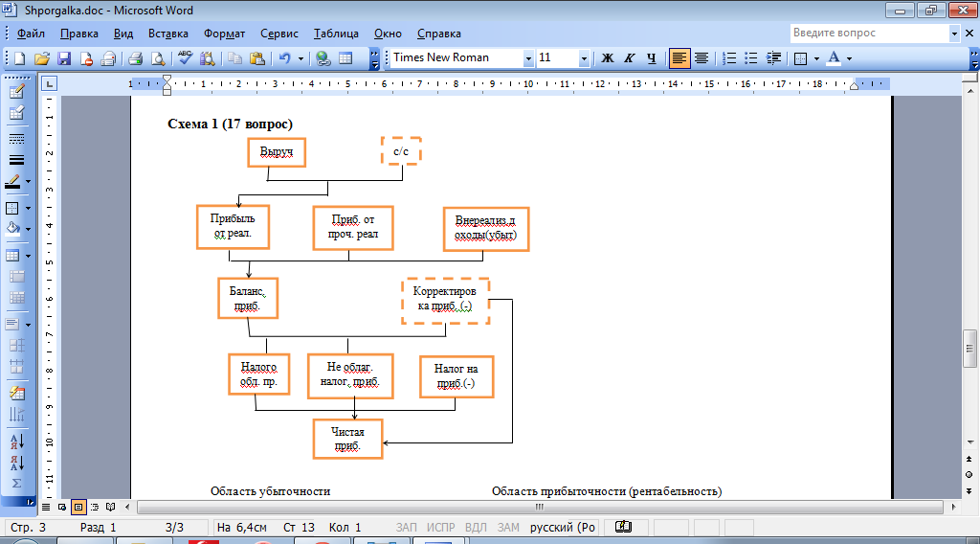980x544 pixels.
Task: Undo the last action
Action: 285,58
